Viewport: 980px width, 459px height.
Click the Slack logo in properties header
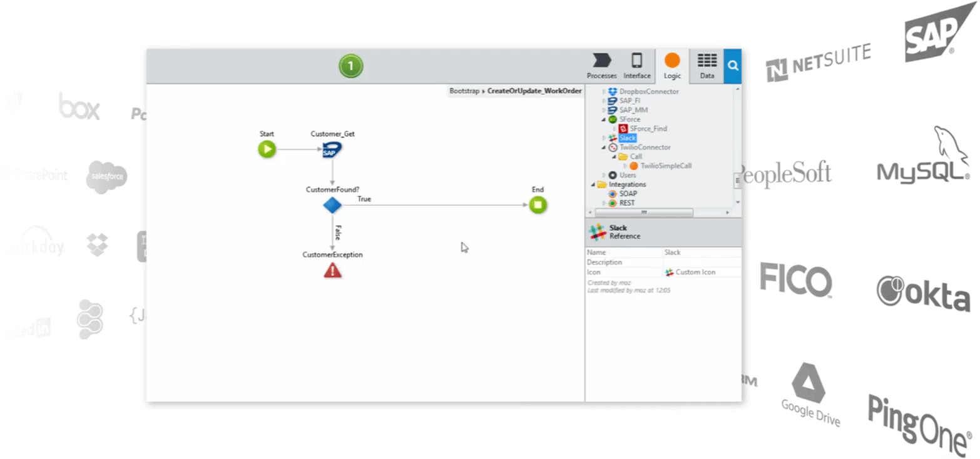click(598, 232)
